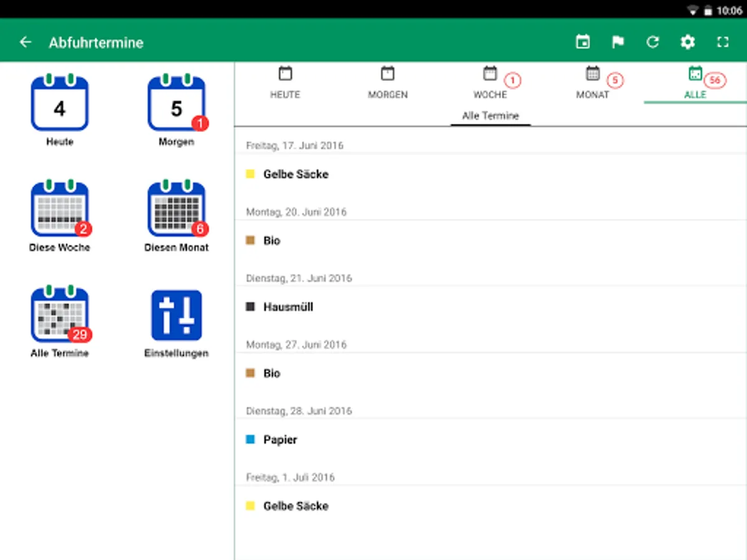The width and height of the screenshot is (747, 560).
Task: Click the Alle Termine sub-tab
Action: click(491, 116)
